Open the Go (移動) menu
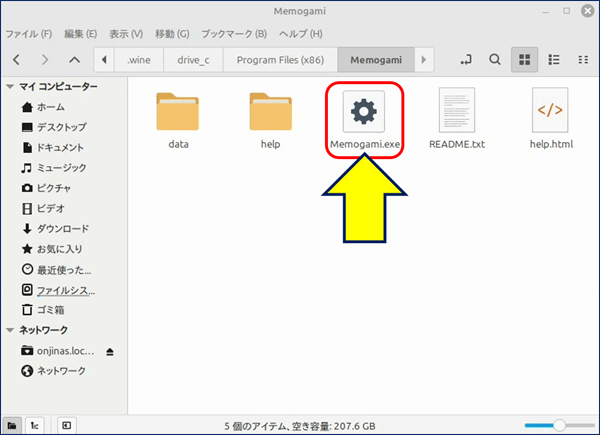The height and width of the screenshot is (435, 600). [x=172, y=34]
